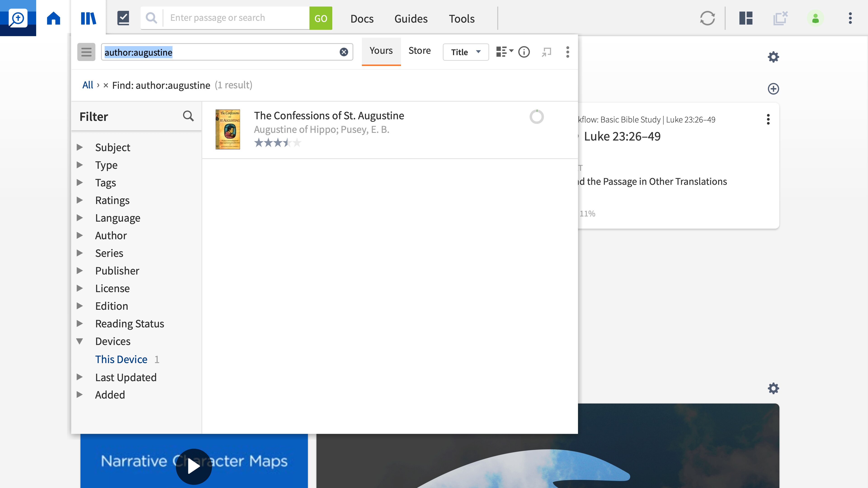
Task: Collapse the Devices filter
Action: pos(80,341)
